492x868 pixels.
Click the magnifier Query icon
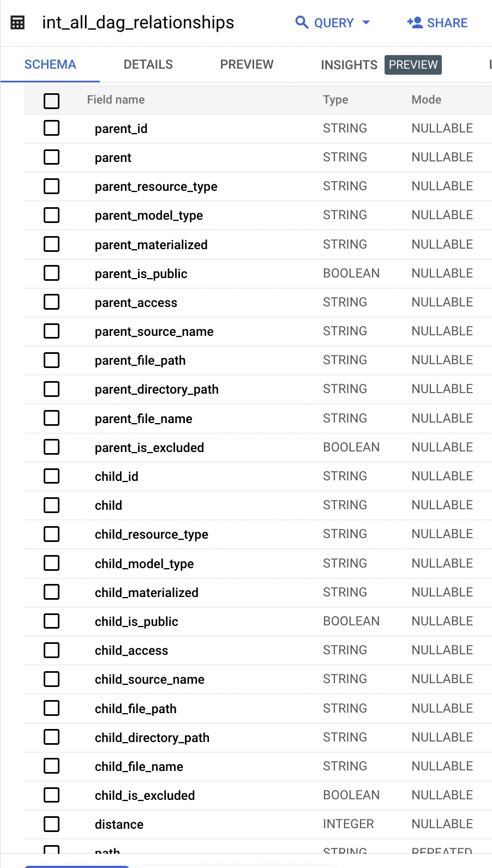click(x=302, y=22)
